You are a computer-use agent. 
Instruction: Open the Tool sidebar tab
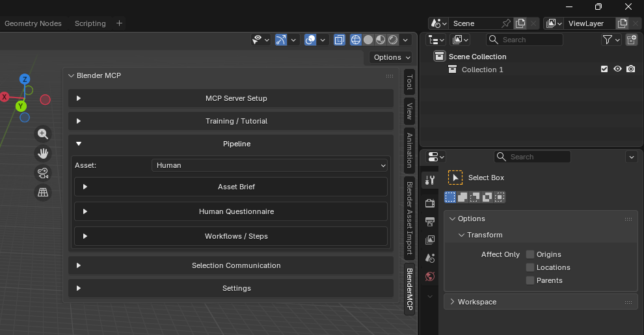click(409, 82)
